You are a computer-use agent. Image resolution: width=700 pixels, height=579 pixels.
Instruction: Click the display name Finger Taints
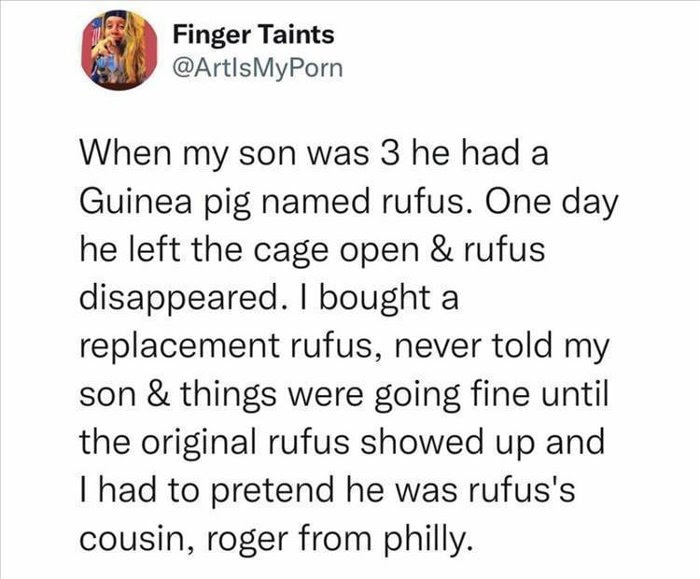(254, 35)
